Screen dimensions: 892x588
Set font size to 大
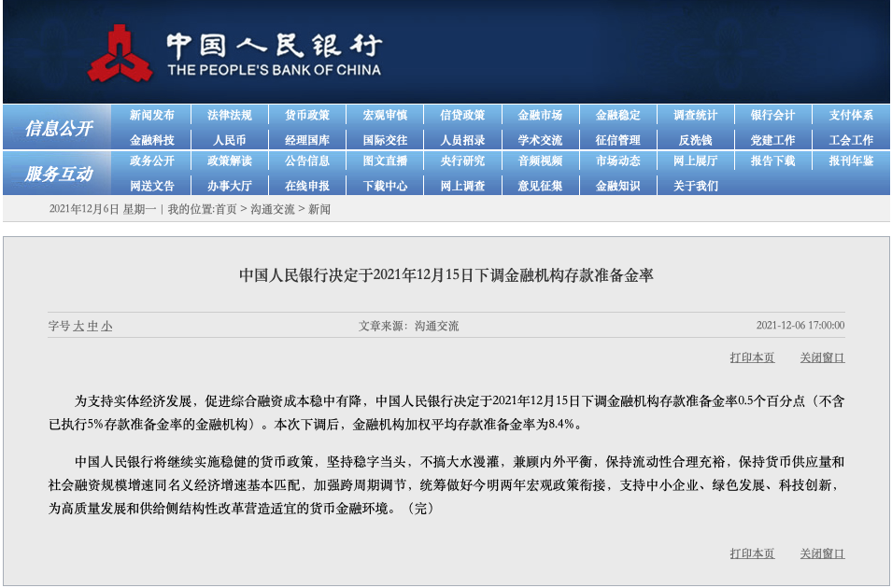[78, 326]
